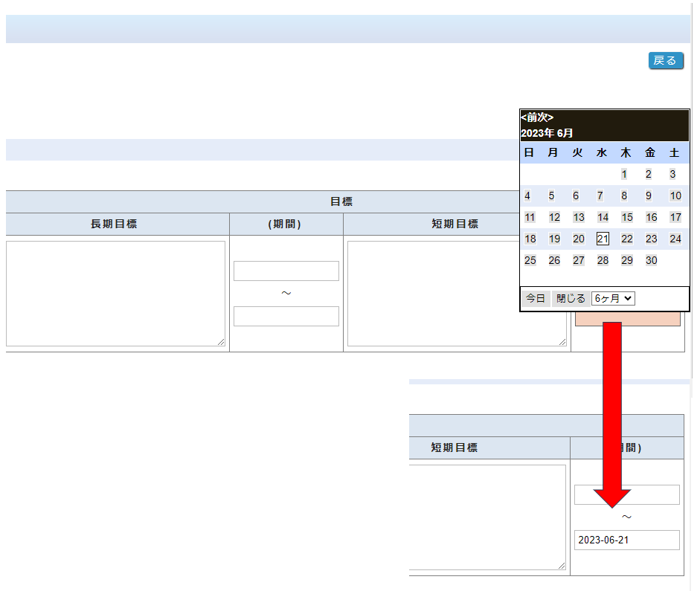Select June 21 in the calendar
The image size is (700, 591).
[x=603, y=239]
